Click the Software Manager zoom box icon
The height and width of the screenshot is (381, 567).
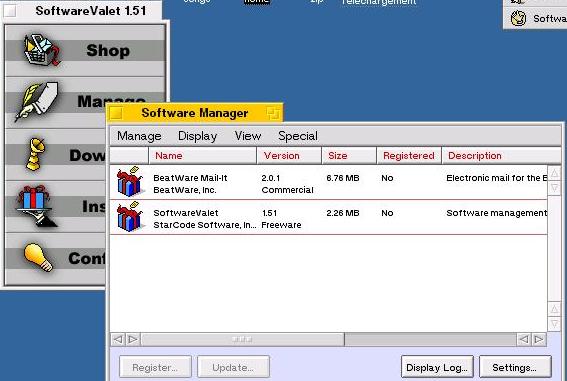[273, 113]
